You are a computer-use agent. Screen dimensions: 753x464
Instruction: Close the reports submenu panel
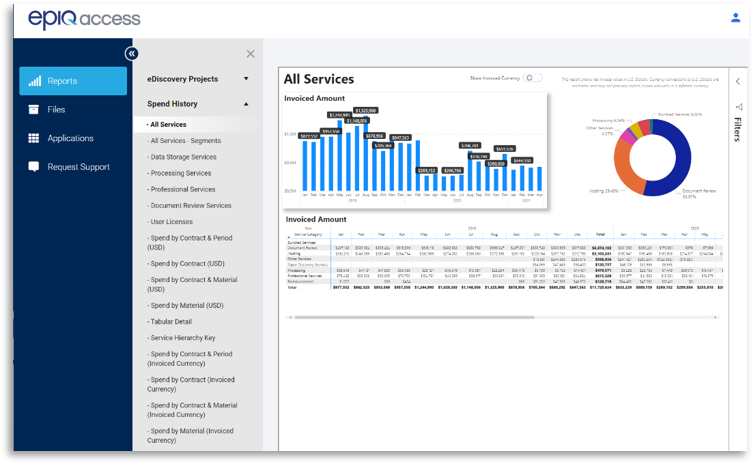tap(250, 54)
